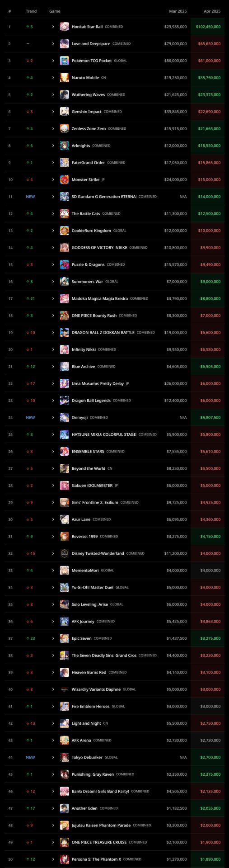Click the AFK Journey app icon
Viewport: 229px width, 868px height.
pyautogui.click(x=65, y=621)
